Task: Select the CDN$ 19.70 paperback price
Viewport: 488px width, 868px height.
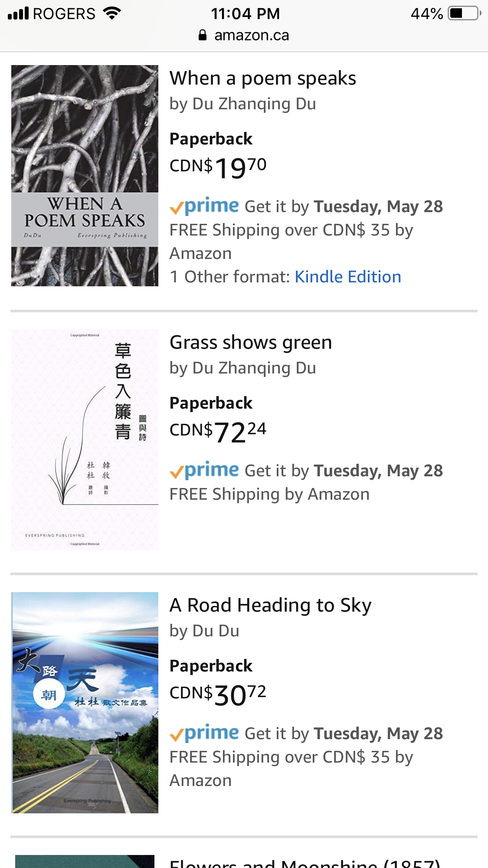Action: [x=218, y=167]
